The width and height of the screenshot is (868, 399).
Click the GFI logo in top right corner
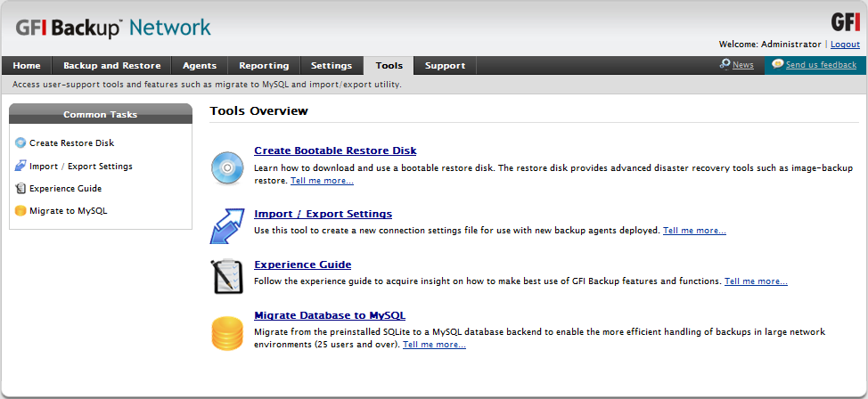point(846,22)
